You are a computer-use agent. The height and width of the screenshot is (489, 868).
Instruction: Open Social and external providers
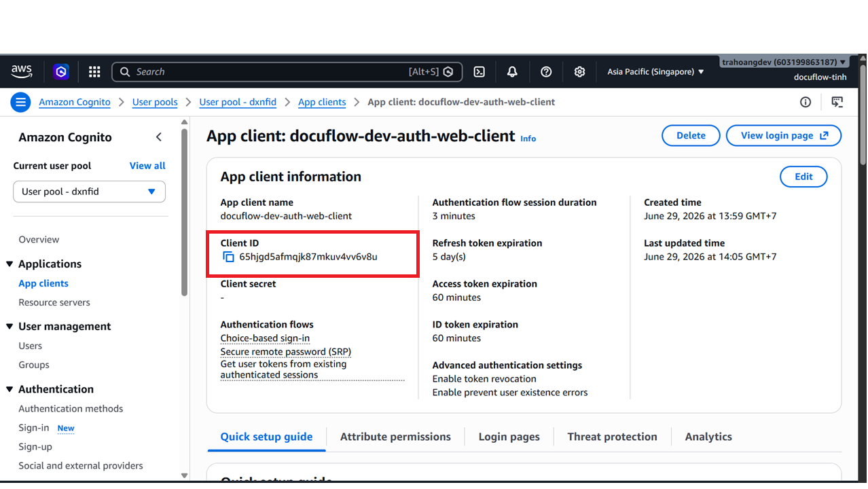[x=81, y=466]
